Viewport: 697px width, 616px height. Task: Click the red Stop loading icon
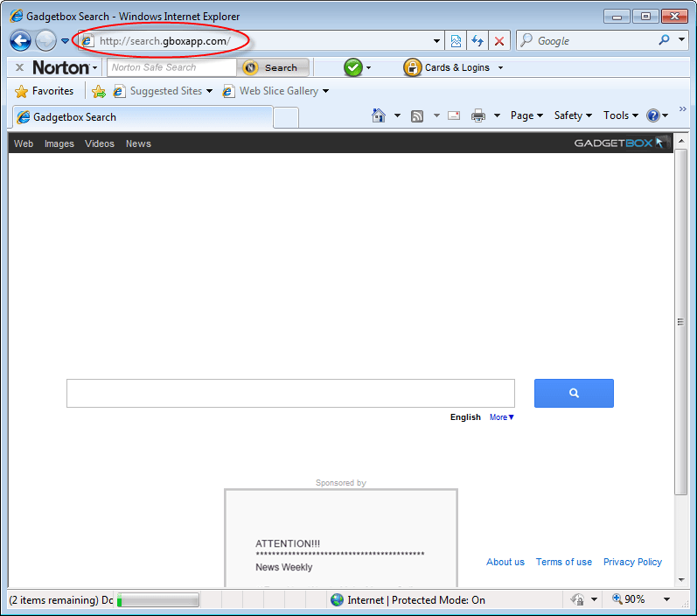[499, 41]
